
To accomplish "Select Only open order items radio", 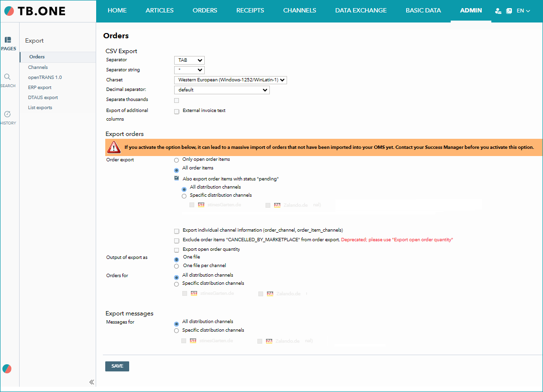I will (177, 160).
